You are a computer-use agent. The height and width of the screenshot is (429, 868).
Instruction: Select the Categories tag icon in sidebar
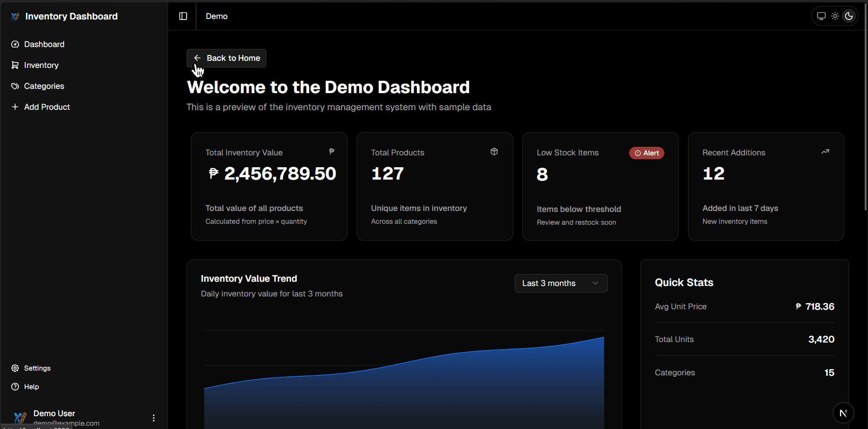tap(15, 86)
